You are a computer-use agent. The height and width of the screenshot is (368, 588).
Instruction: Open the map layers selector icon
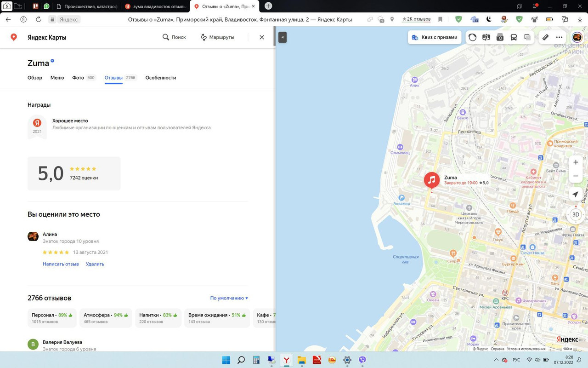coord(527,37)
